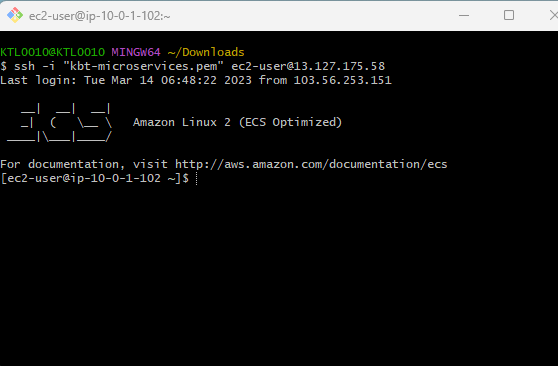Click the source IP 103.56.253.151
This screenshot has width=558, height=366.
(342, 80)
